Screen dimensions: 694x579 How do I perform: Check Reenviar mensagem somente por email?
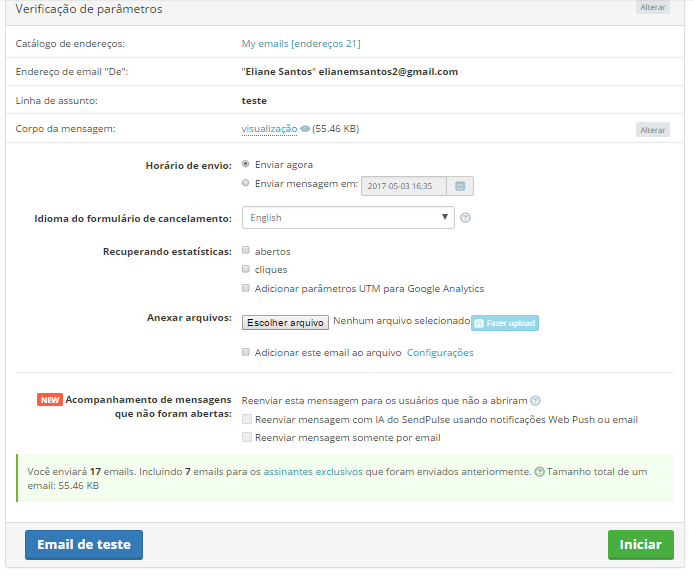point(247,437)
